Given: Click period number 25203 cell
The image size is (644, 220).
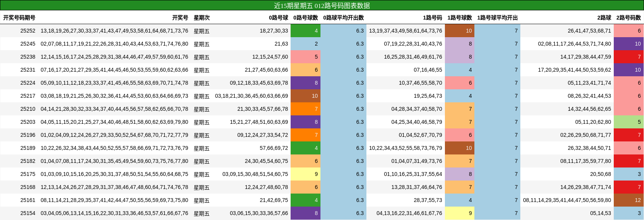Looking at the screenshot, I should (28, 122).
